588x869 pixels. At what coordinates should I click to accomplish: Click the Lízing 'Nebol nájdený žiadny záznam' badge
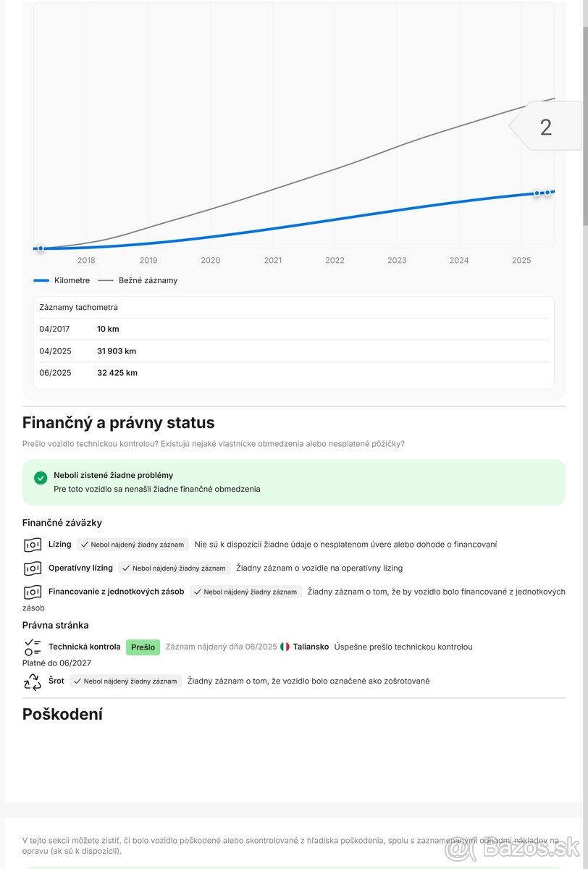coord(133,545)
